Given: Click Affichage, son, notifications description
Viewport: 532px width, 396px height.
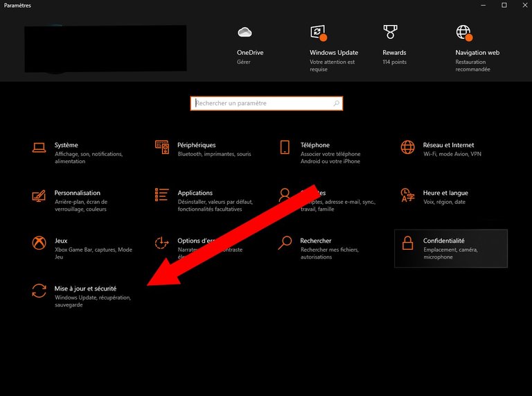Looking at the screenshot, I should point(89,157).
